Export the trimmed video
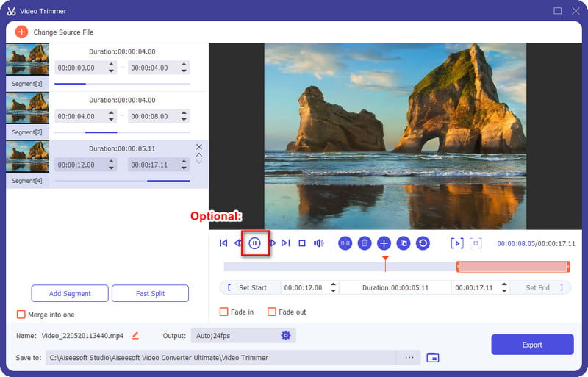The image size is (588, 377). click(x=532, y=345)
